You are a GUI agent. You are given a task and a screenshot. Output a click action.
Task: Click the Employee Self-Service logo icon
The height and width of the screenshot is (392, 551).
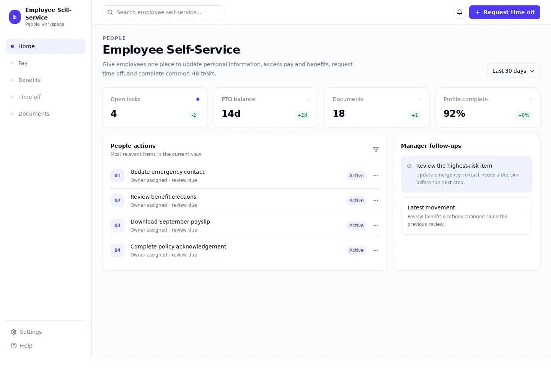[15, 17]
